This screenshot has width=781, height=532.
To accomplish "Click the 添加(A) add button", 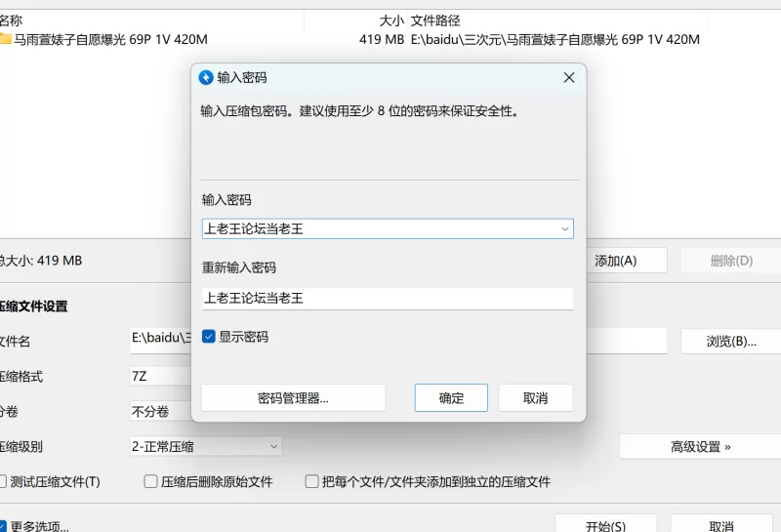I will 627,261.
